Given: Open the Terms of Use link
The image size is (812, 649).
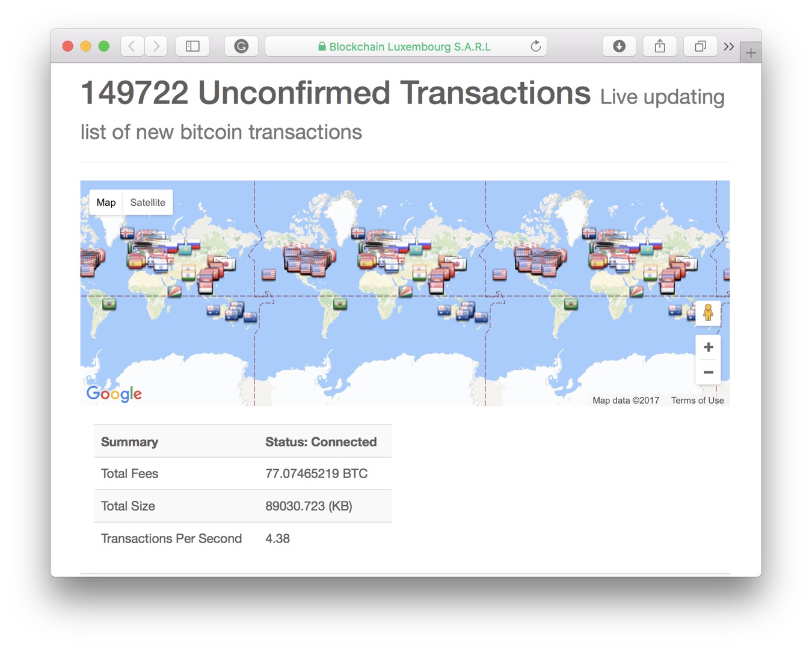Looking at the screenshot, I should (697, 401).
